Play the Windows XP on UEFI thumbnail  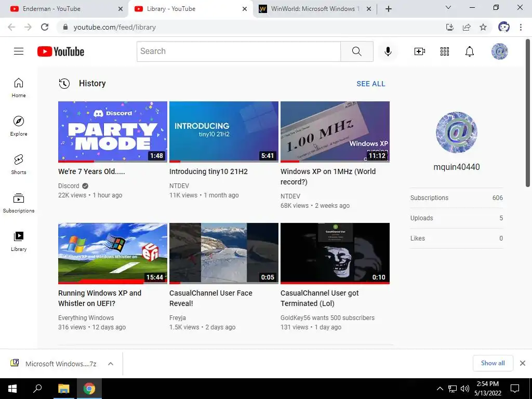pos(113,253)
